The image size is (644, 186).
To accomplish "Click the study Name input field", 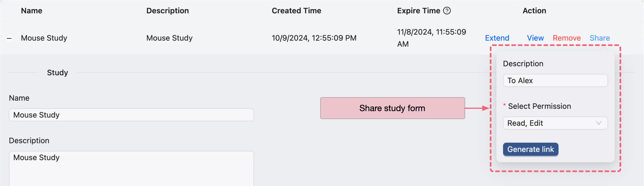I will tap(131, 115).
